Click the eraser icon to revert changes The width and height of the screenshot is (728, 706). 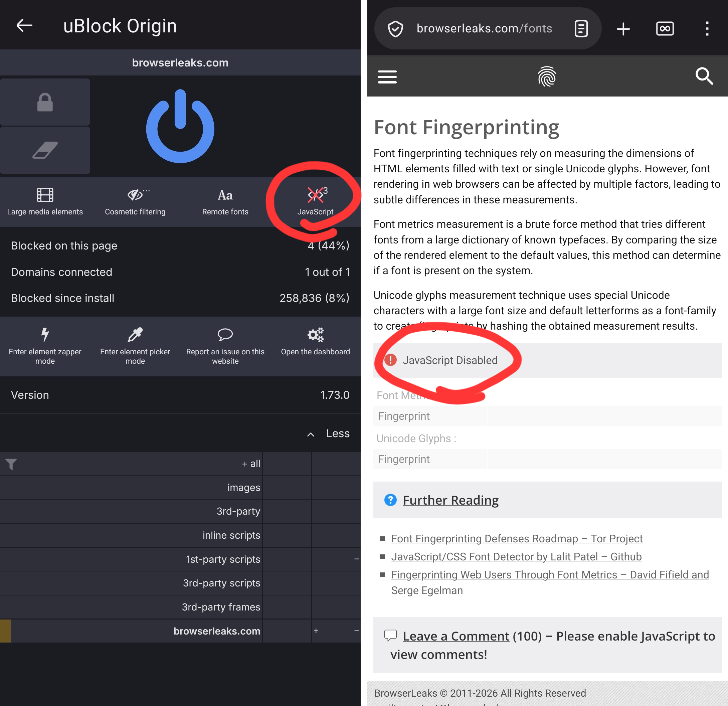pyautogui.click(x=45, y=150)
